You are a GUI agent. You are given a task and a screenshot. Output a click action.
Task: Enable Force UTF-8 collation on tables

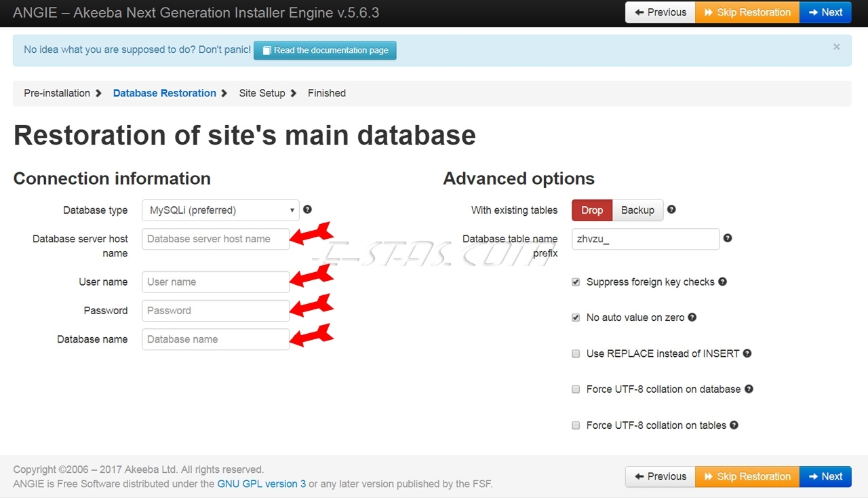[576, 425]
